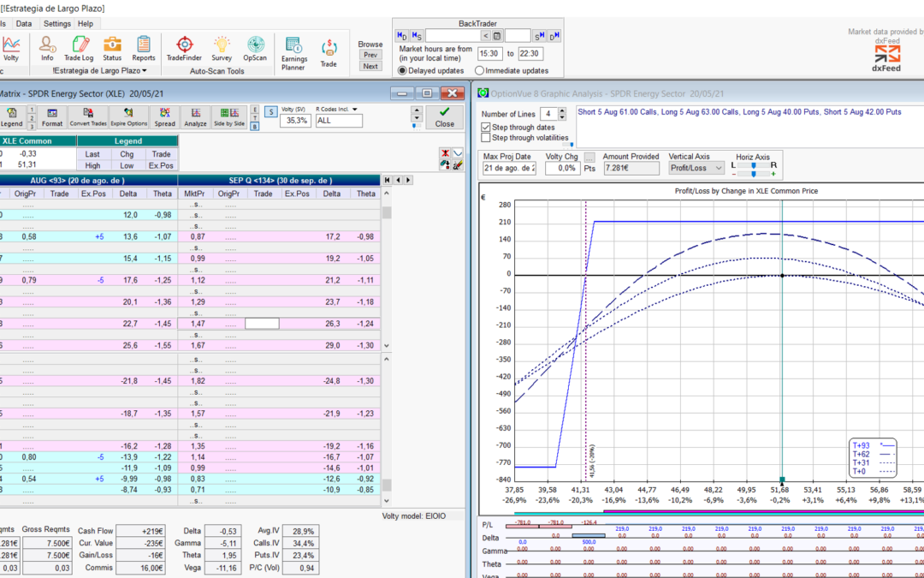Click the Volty (SV) 35,3% field
The height and width of the screenshot is (578, 924).
[295, 121]
